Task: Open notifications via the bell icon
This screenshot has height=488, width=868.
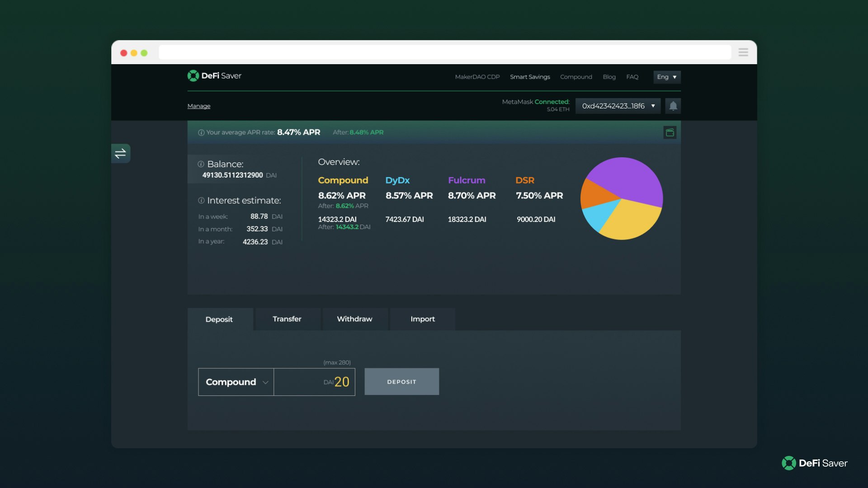Action: click(673, 106)
